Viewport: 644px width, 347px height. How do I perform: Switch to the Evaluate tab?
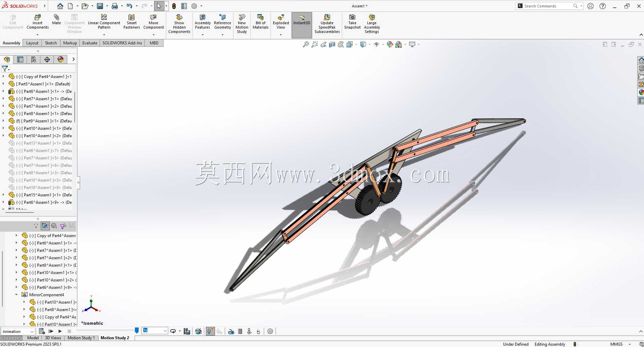[90, 43]
